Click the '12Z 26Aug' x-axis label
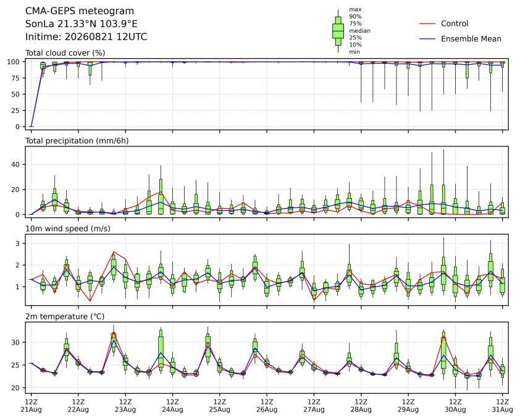This screenshot has width=520, height=420. coord(267,406)
